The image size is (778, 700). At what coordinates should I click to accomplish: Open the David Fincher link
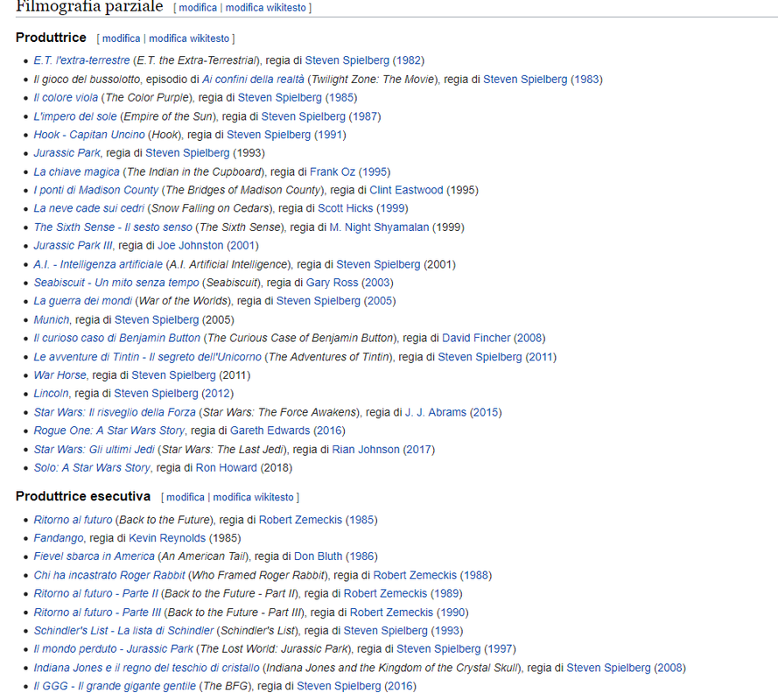(x=476, y=339)
